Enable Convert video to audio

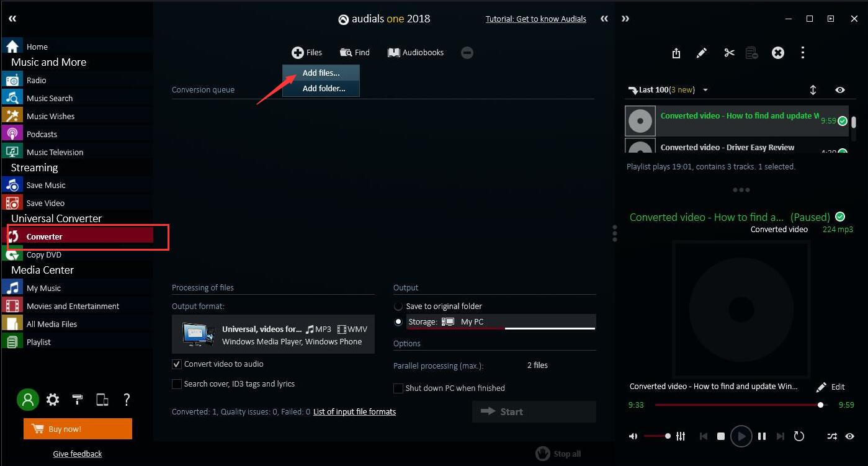177,364
